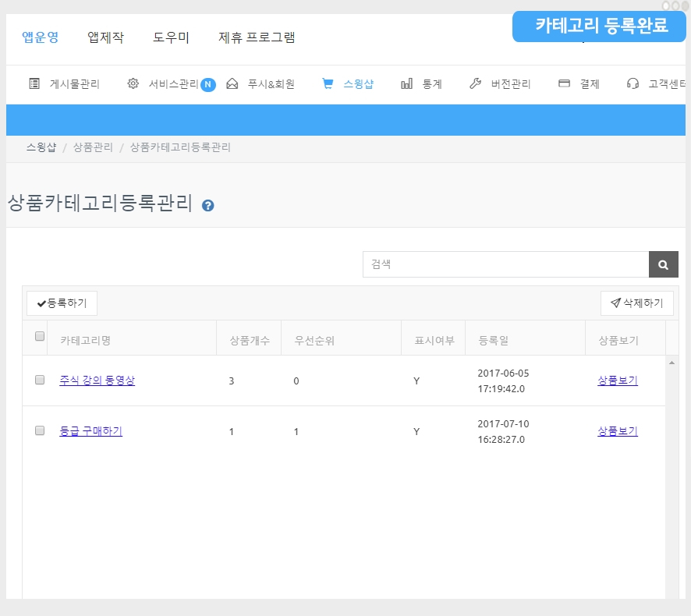Click the blue N badge next to 서비스관리
This screenshot has height=616, width=691.
(x=208, y=84)
